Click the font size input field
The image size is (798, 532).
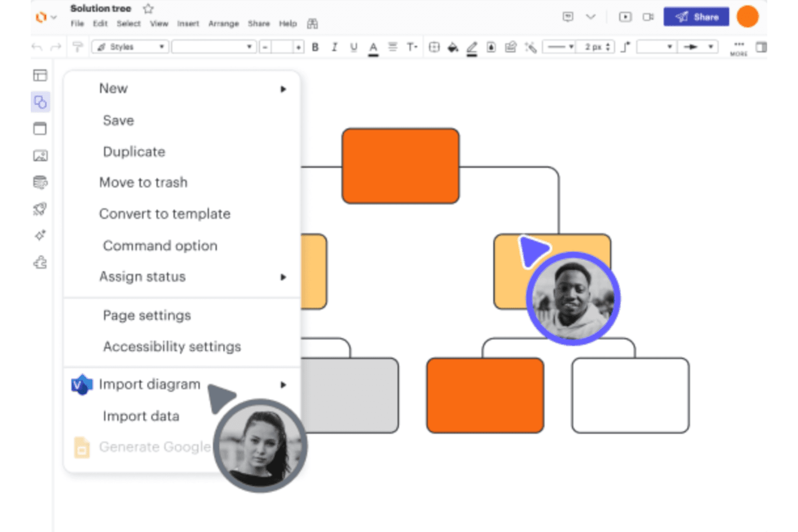[282, 47]
